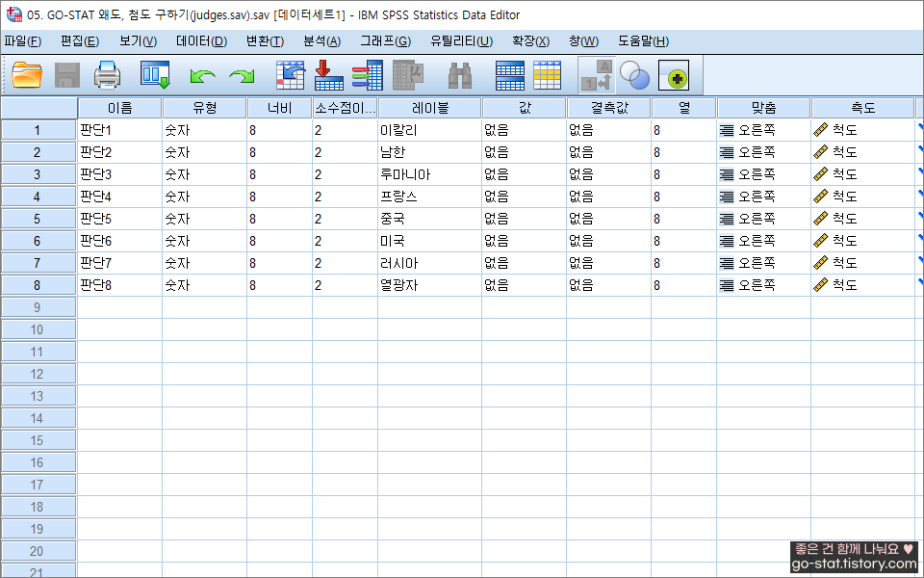The image size is (924, 578).
Task: Click the label cell 러시아
Action: click(x=430, y=262)
